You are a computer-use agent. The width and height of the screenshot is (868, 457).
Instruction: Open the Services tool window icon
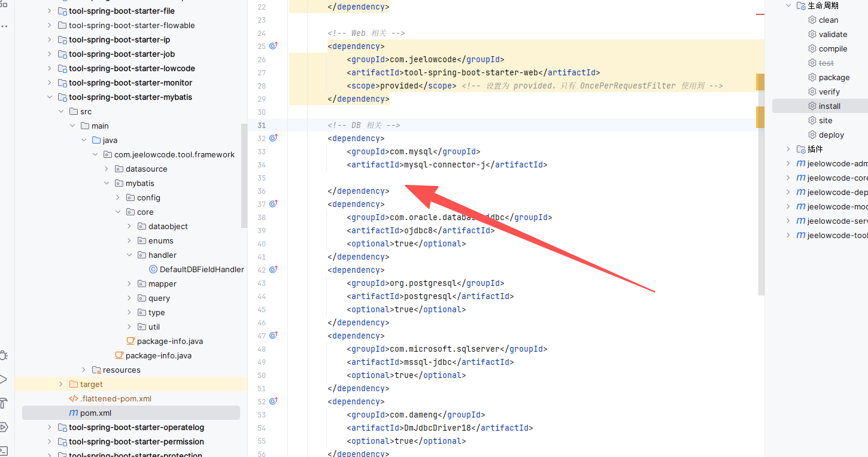[4, 426]
